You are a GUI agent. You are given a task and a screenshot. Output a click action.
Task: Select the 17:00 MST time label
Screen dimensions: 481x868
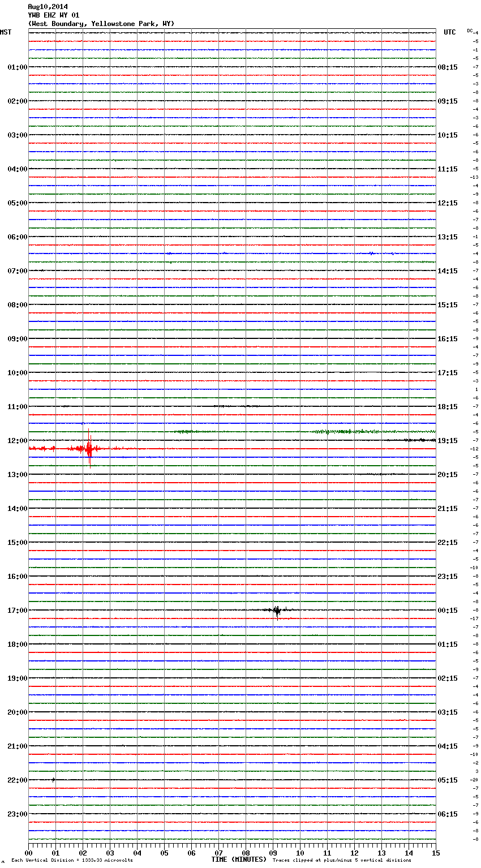17,611
